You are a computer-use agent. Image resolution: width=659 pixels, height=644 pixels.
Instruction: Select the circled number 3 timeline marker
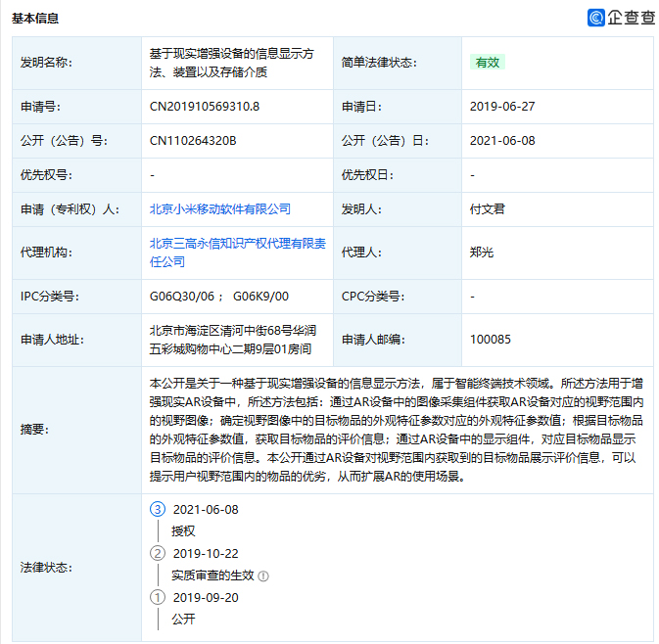[157, 509]
